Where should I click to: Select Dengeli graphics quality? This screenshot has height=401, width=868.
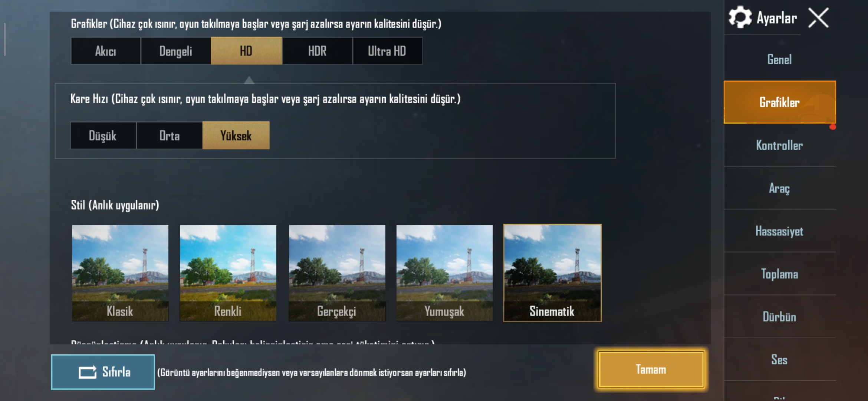click(176, 51)
